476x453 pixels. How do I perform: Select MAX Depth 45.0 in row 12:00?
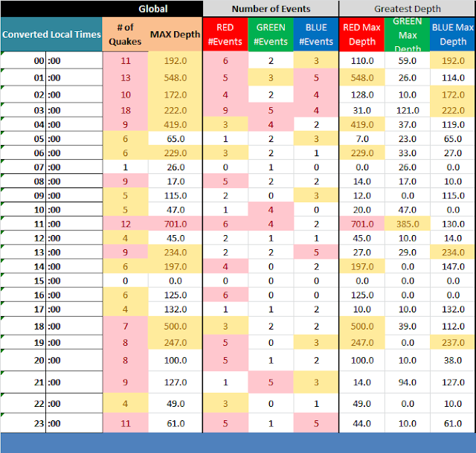pos(176,238)
